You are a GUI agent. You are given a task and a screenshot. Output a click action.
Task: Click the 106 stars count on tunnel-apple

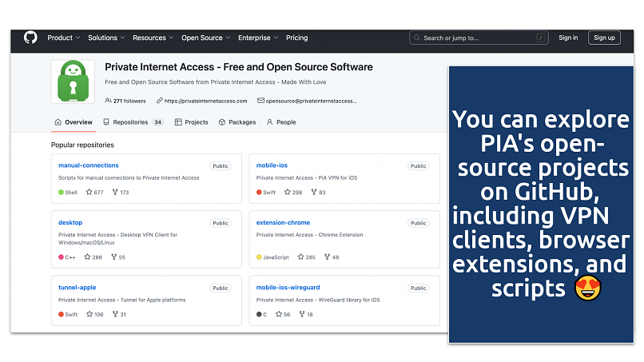coord(99,314)
